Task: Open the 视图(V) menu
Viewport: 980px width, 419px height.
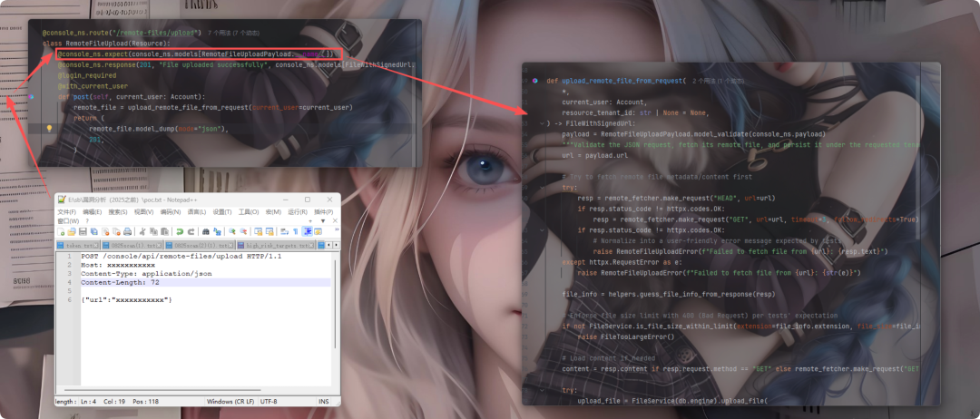Action: pyautogui.click(x=143, y=211)
